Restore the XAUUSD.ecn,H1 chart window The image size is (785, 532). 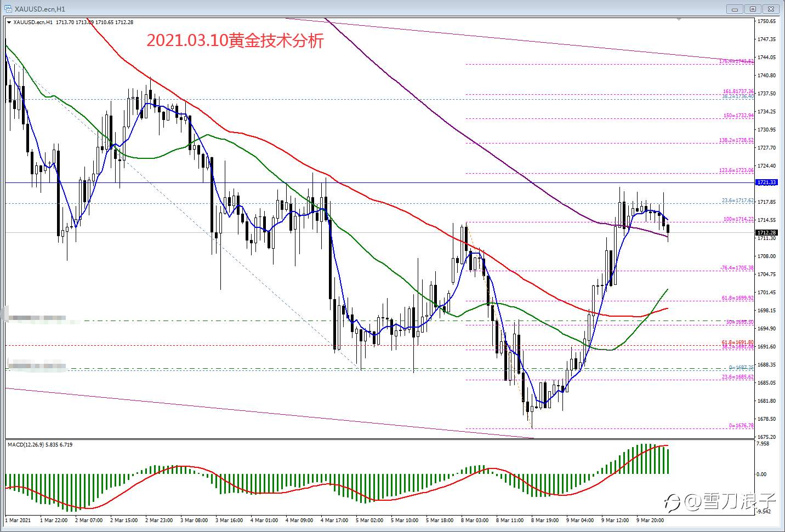pyautogui.click(x=753, y=9)
